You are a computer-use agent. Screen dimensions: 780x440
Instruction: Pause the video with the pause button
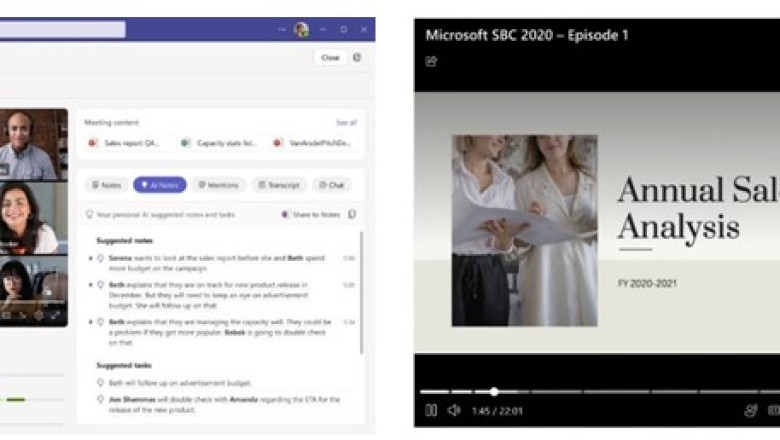(x=431, y=411)
